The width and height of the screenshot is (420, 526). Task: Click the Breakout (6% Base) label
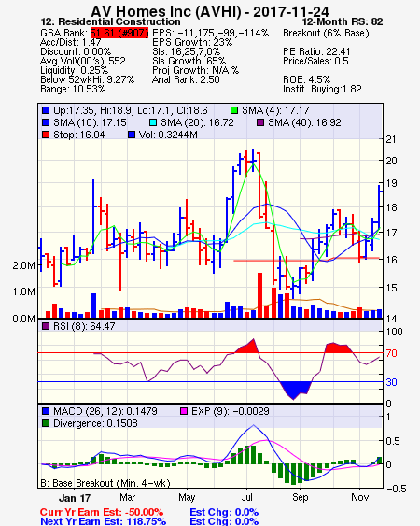click(326, 34)
